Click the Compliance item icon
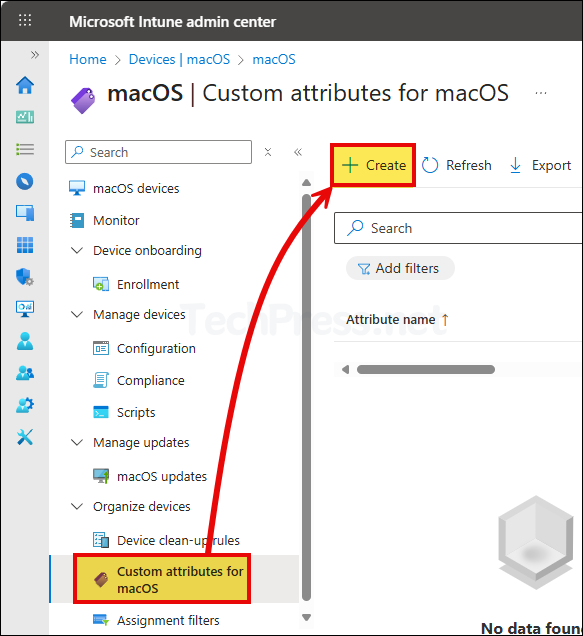This screenshot has height=636, width=583. point(101,380)
